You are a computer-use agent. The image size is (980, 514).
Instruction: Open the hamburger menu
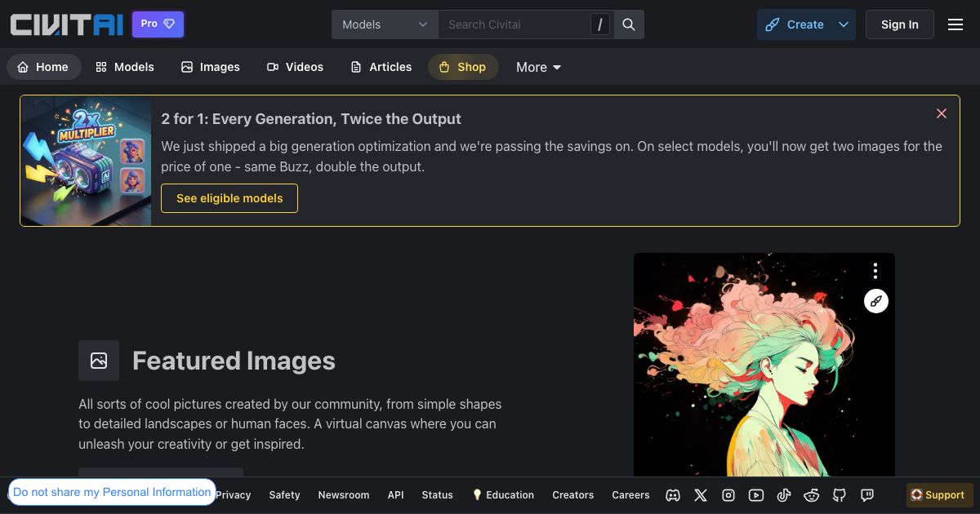pyautogui.click(x=955, y=24)
